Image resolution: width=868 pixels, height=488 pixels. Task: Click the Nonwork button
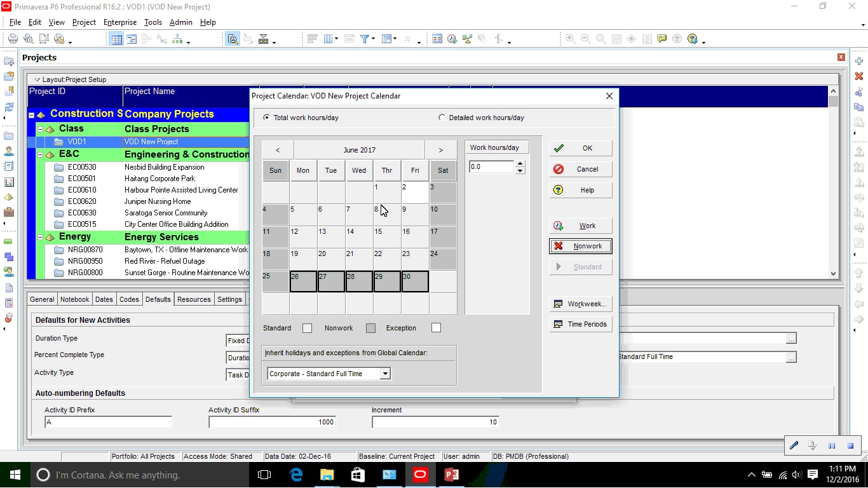[x=581, y=246]
